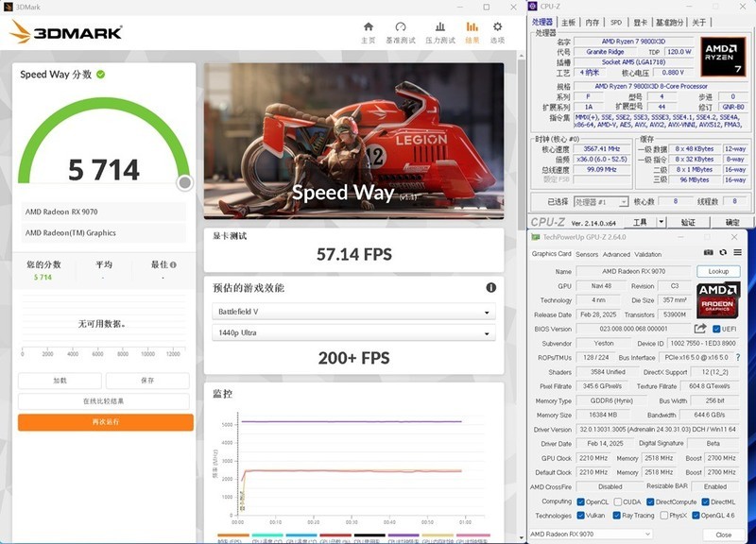
Task: Click the GPU-Z camera screenshot icon
Action: point(710,253)
